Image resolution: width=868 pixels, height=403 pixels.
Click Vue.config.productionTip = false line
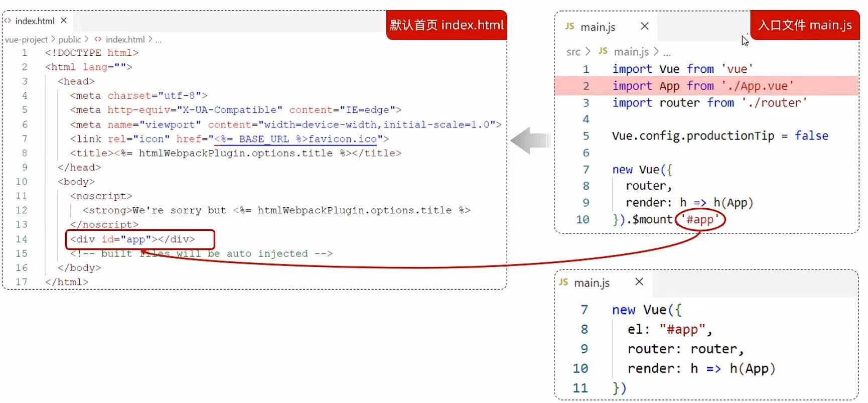[720, 136]
